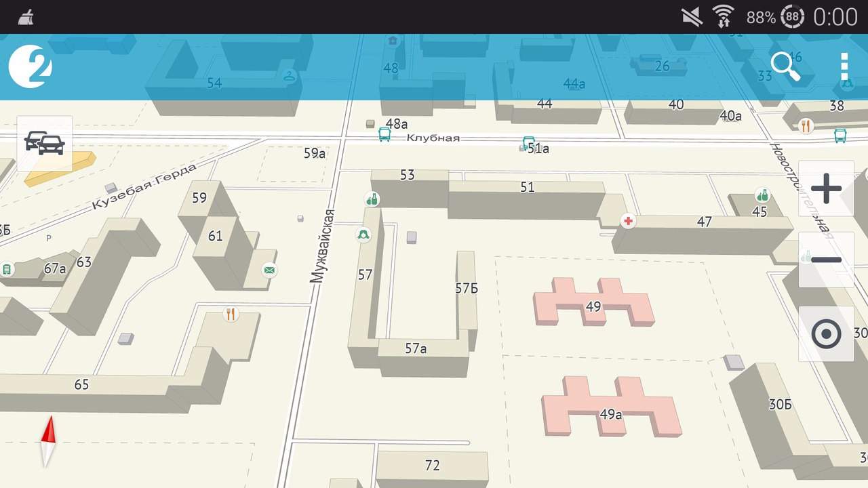This screenshot has height=488, width=868.
Task: Tap the Wi-Fi status icon
Action: (x=724, y=16)
